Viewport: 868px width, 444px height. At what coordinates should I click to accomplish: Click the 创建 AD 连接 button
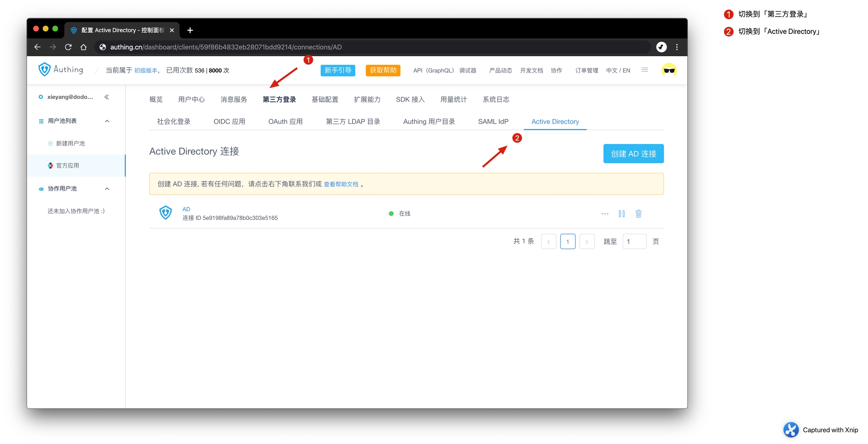pyautogui.click(x=633, y=154)
